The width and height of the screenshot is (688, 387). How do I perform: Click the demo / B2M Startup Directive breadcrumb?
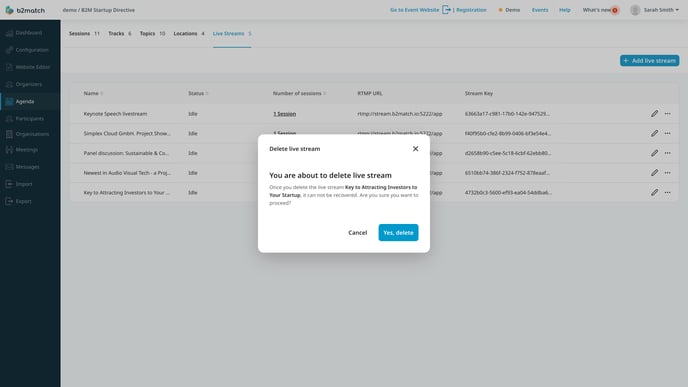point(99,10)
